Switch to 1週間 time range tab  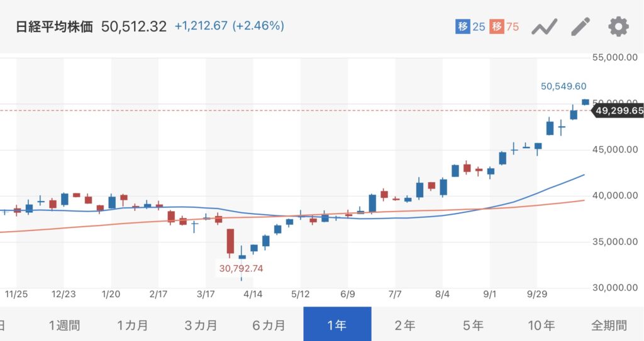point(65,325)
